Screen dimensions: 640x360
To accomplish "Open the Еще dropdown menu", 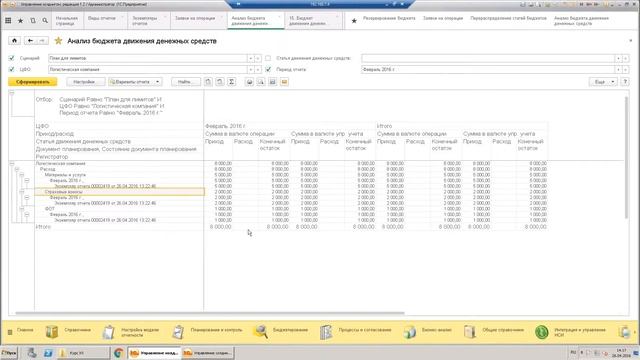I will [603, 82].
